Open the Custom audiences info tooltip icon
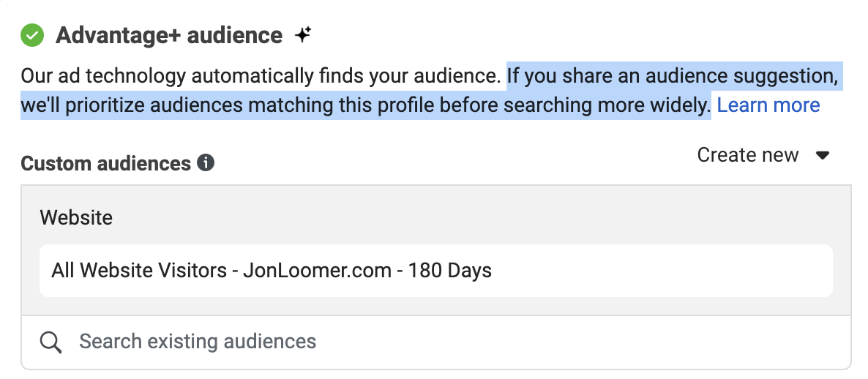The image size is (868, 379). [x=206, y=163]
